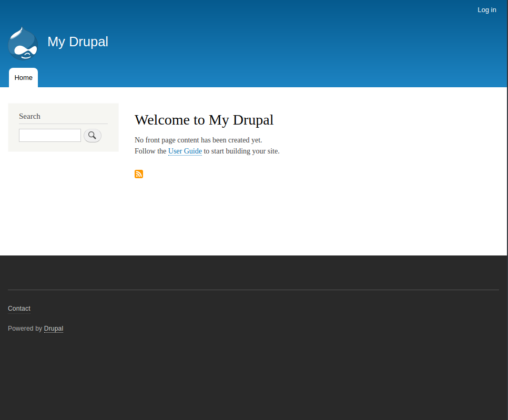Open the orange RSS feed icon
The width and height of the screenshot is (508, 420).
pos(139,174)
